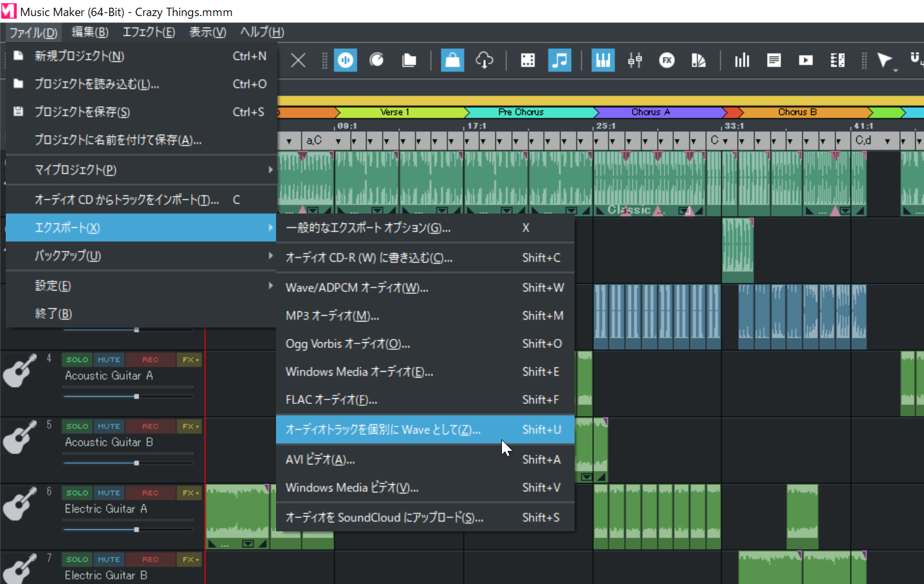Viewport: 924px width, 584px height.
Task: Click guitar icon of Acoustic Guitar A
Action: point(20,371)
